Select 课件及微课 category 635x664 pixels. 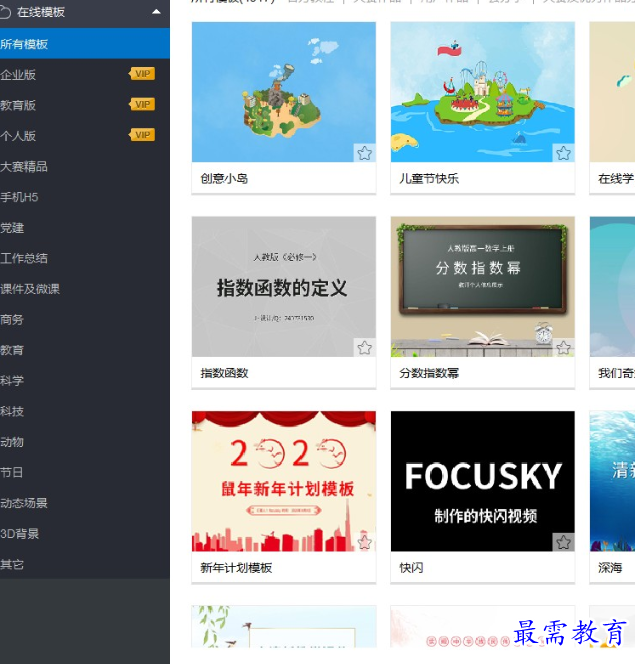coord(30,289)
